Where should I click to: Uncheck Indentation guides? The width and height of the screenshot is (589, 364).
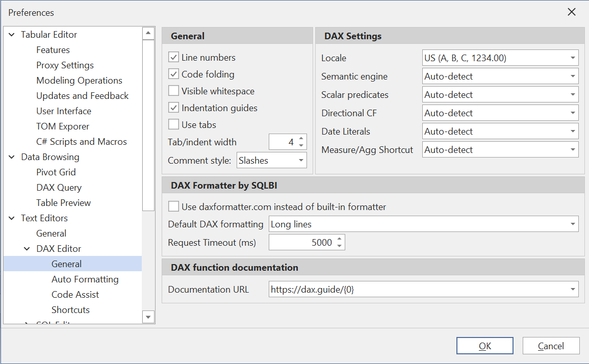pos(174,108)
